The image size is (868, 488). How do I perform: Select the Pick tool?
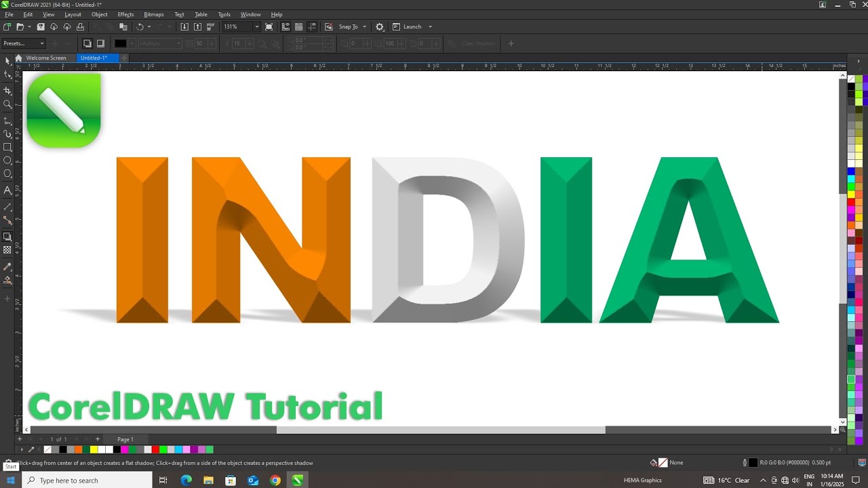7,61
